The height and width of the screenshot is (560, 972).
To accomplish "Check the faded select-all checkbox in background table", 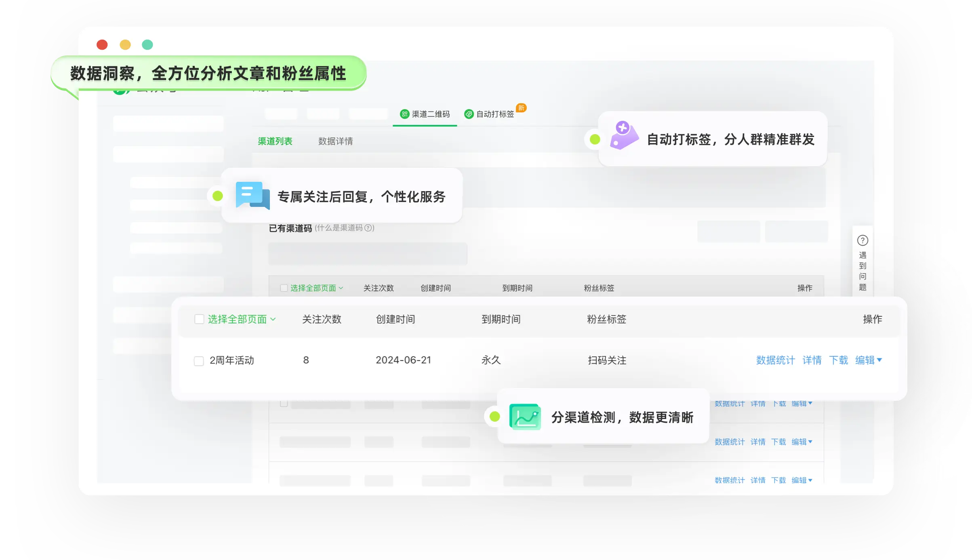I will [x=283, y=288].
